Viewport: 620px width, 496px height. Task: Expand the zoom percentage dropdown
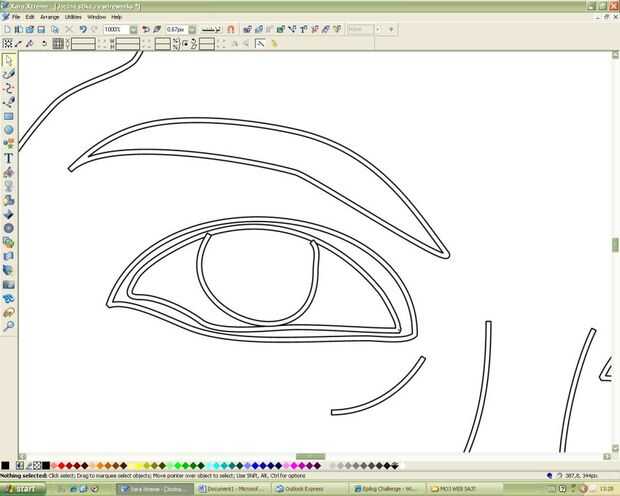click(x=134, y=30)
